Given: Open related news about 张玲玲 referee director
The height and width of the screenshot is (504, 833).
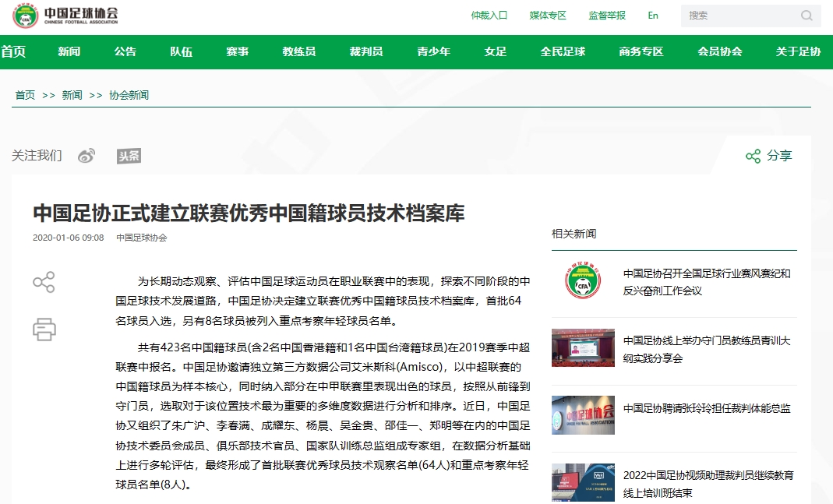Looking at the screenshot, I should [707, 408].
